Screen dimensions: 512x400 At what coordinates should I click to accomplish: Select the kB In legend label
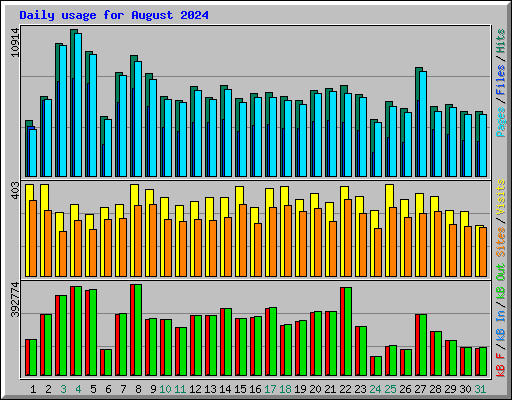[x=501, y=326]
